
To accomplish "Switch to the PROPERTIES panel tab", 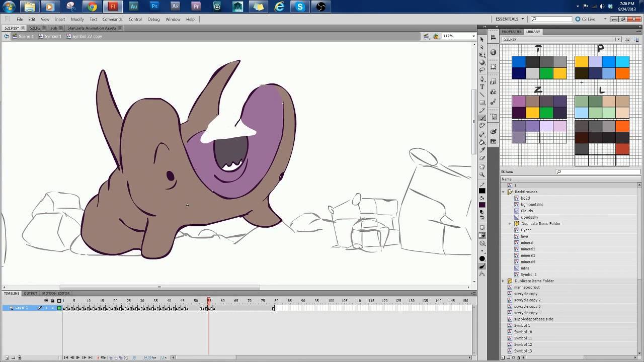I will click(x=512, y=32).
